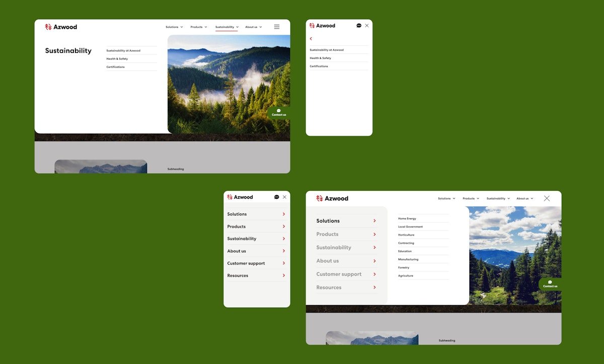Click the mountain thumbnail below the bottom-right menu
Viewport: 604px width, 364px height.
pyautogui.click(x=372, y=338)
